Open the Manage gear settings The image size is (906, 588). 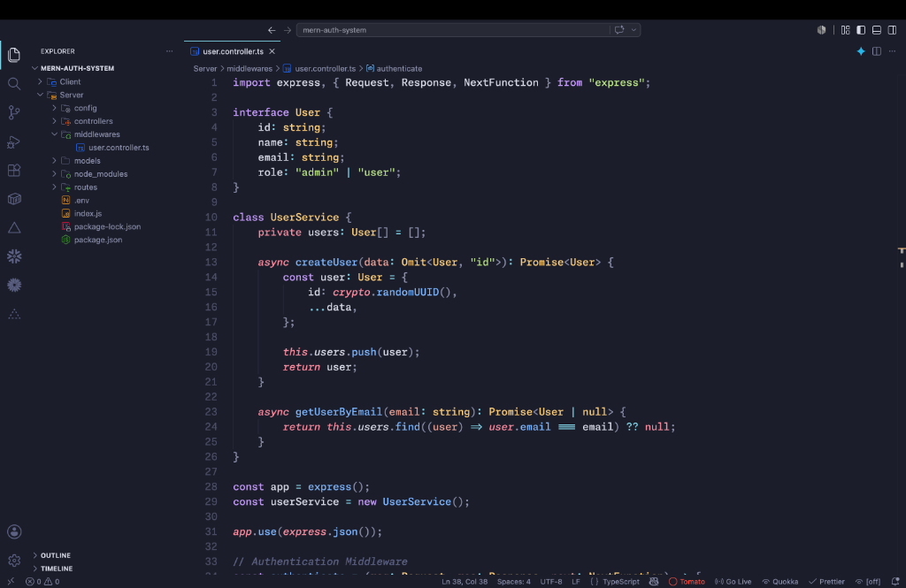(14, 561)
